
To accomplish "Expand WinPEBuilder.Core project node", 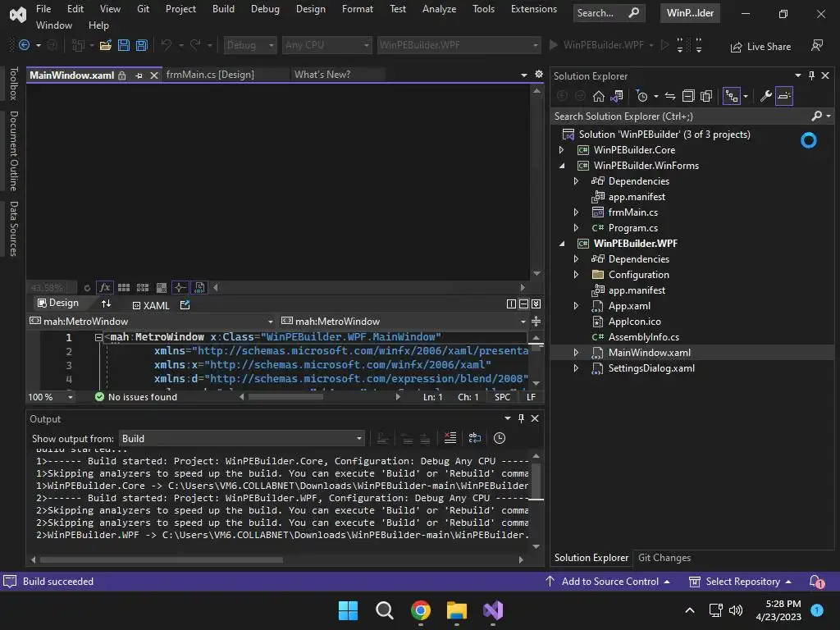I will pyautogui.click(x=561, y=150).
